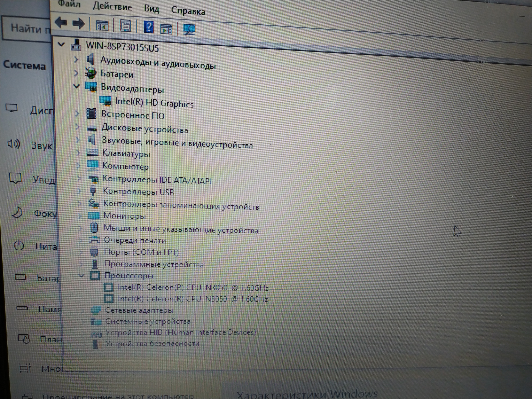The image size is (532, 399).
Task: Click the action pane toolbar icon after Help
Action: (166, 29)
